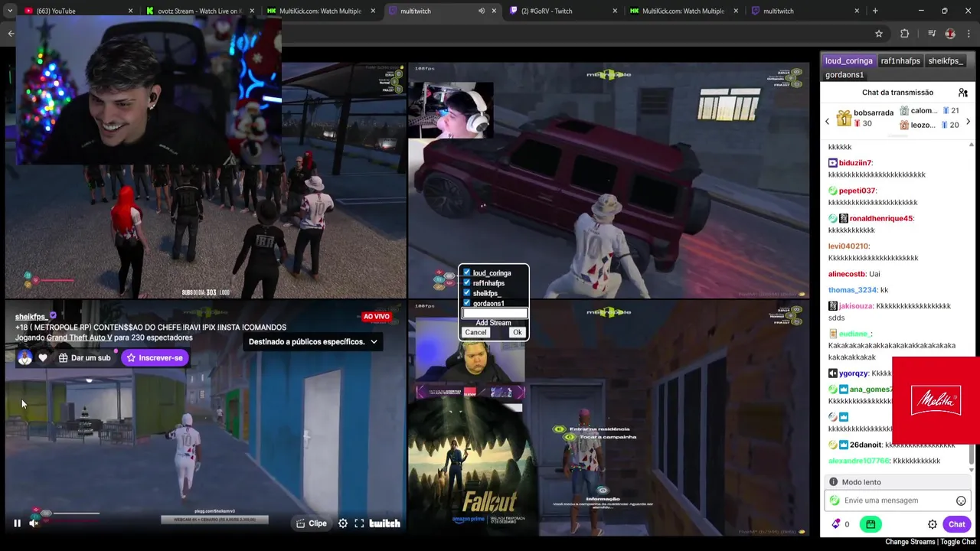Open the sheikfps_ channel name link
Image resolution: width=980 pixels, height=551 pixels.
pyautogui.click(x=31, y=316)
